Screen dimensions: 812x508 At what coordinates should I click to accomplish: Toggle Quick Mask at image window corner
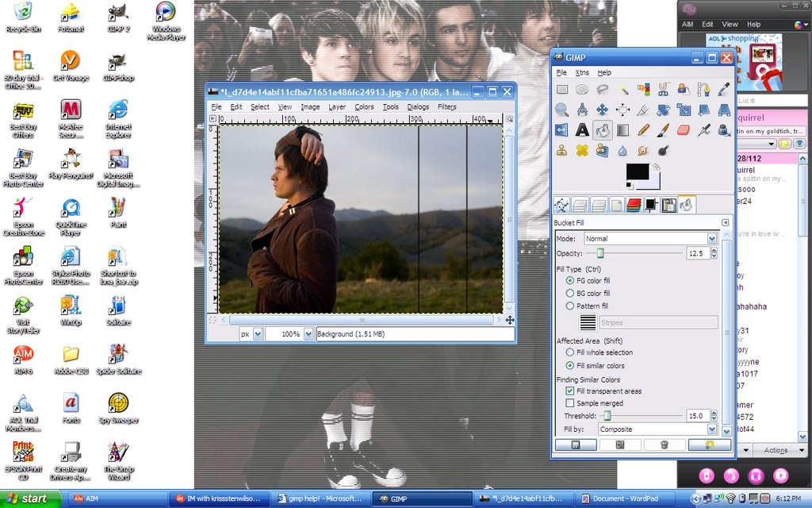click(213, 320)
